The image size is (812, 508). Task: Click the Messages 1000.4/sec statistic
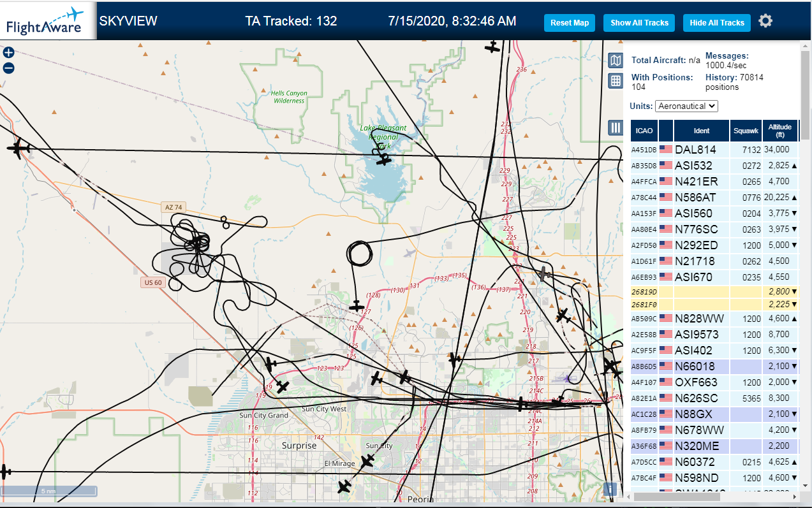[727, 61]
